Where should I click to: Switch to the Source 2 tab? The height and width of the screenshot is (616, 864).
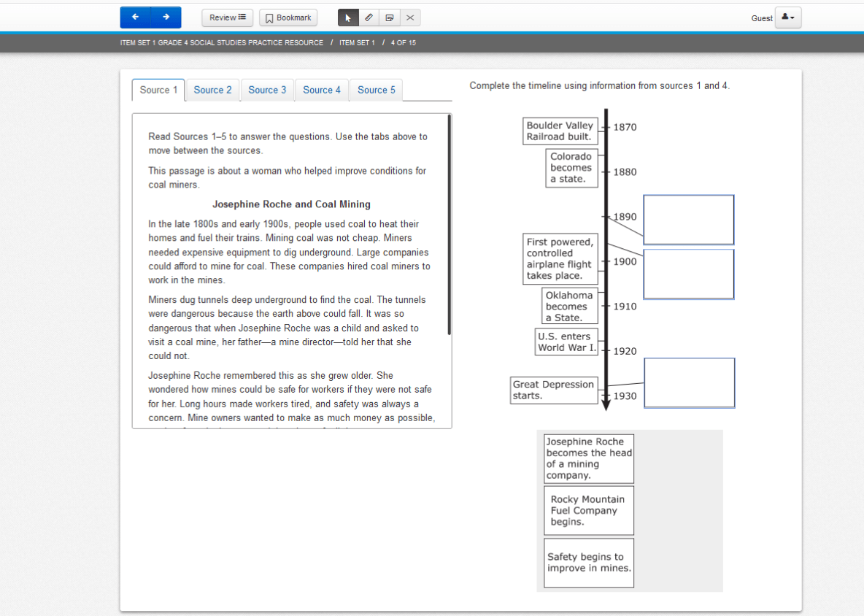(212, 90)
